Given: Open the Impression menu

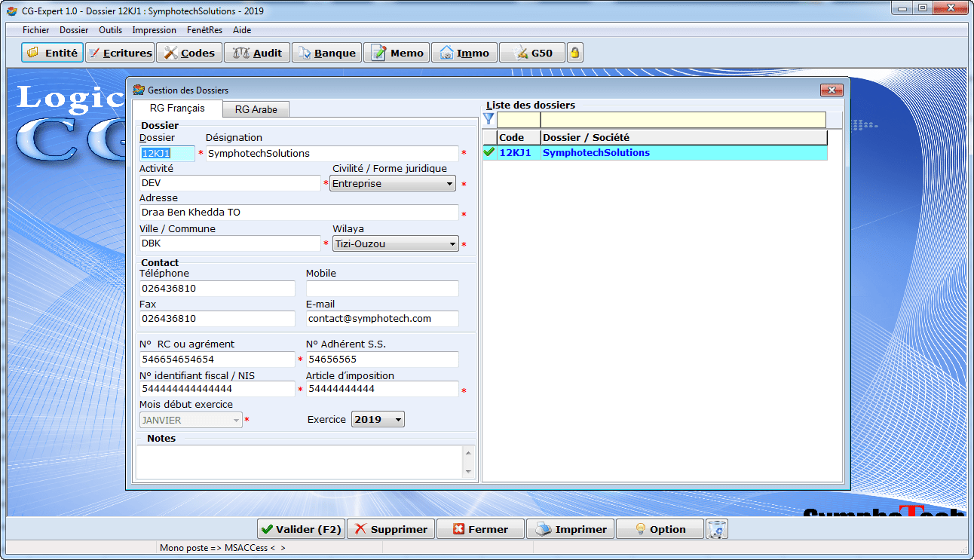Looking at the screenshot, I should 154,30.
